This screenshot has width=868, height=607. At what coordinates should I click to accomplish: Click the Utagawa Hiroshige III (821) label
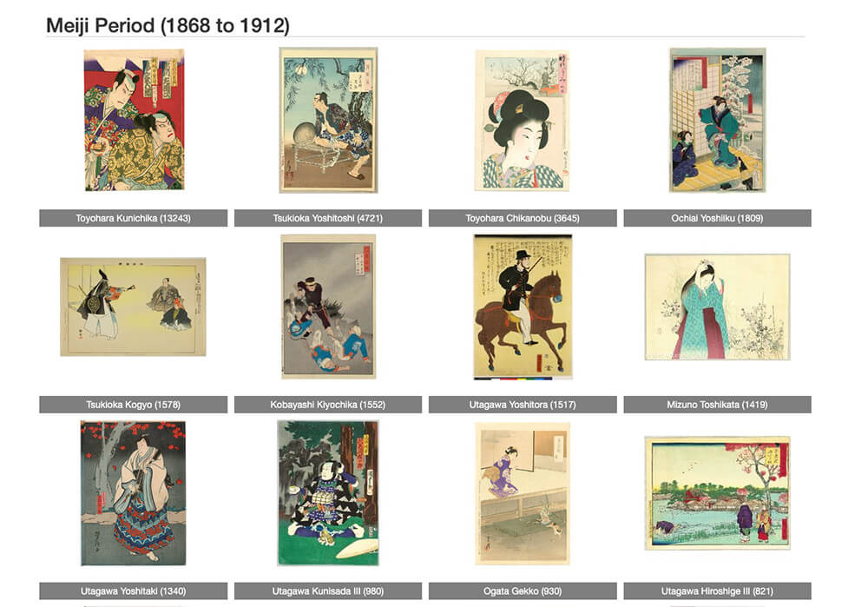point(718,591)
